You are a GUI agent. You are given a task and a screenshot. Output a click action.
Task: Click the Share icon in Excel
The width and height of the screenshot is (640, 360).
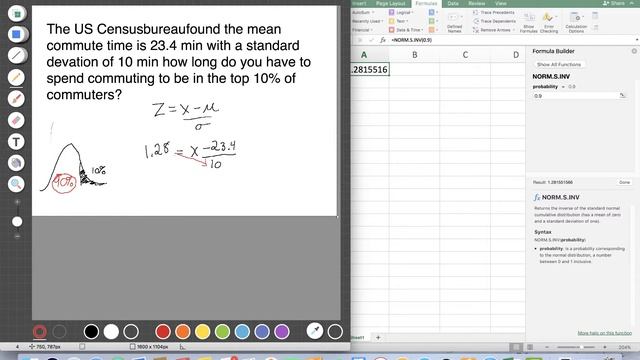click(614, 3)
